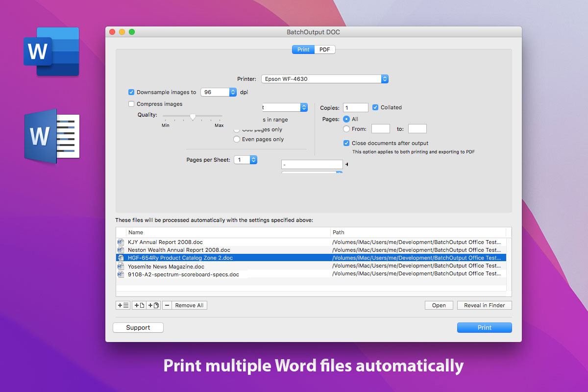Click the Copies input field
588x392 pixels.
point(356,107)
